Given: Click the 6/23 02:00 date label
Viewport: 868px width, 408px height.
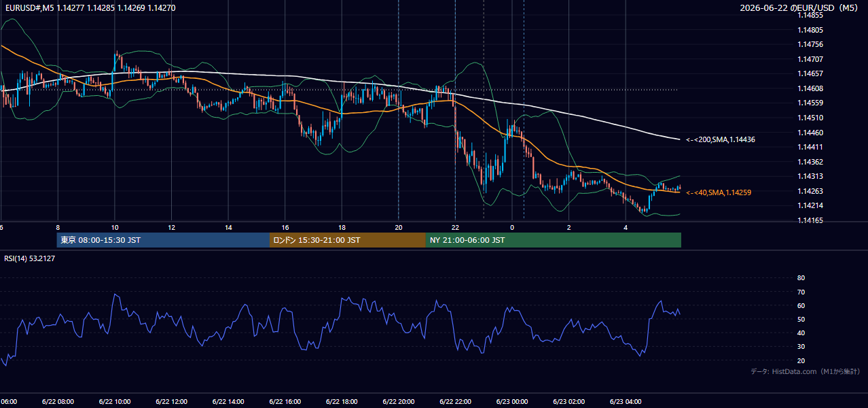Looking at the screenshot, I should tap(568, 401).
